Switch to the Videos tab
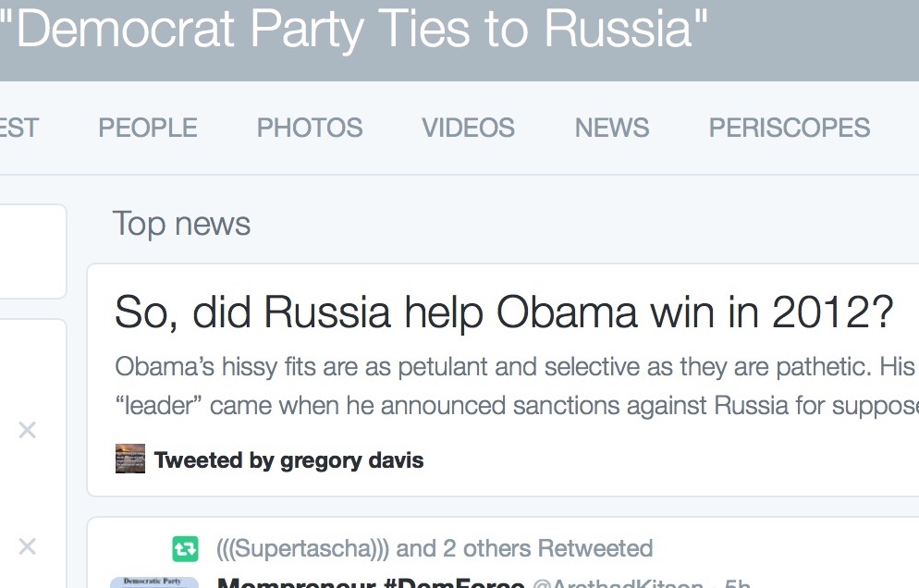The height and width of the screenshot is (588, 919). (x=468, y=128)
